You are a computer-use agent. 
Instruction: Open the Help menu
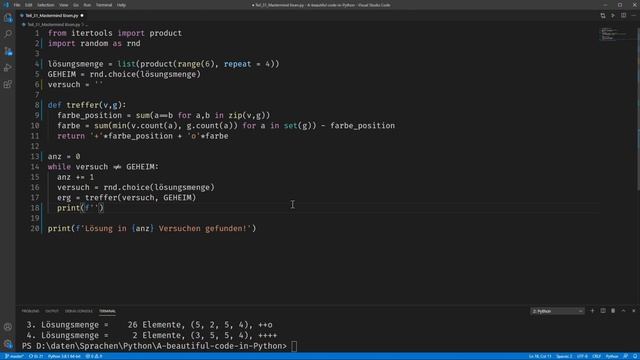pyautogui.click(x=121, y=5)
